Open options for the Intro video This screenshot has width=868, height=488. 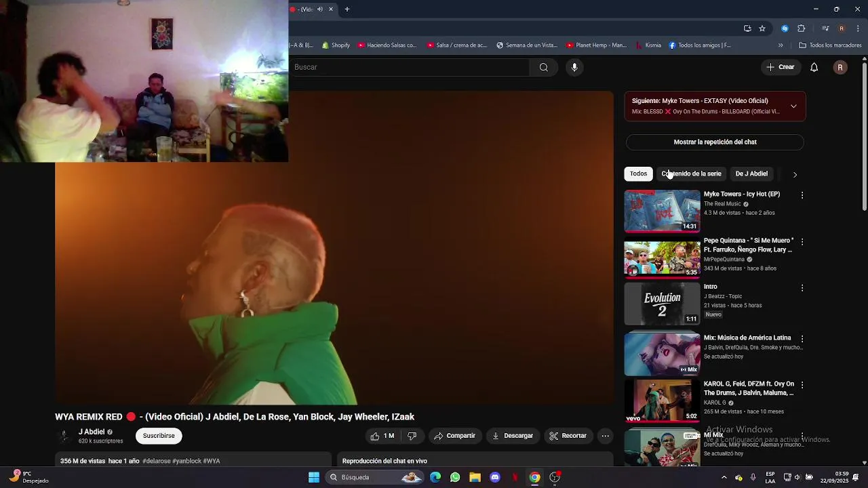click(802, 288)
